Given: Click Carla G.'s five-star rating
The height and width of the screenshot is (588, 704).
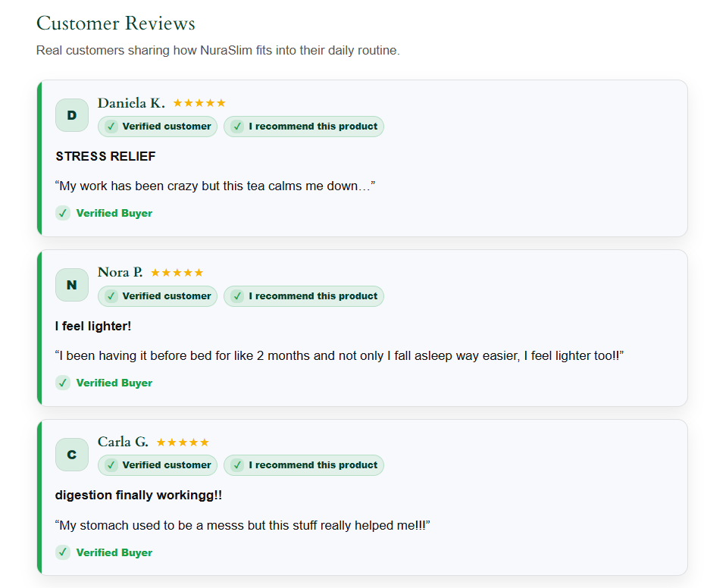Looking at the screenshot, I should coord(183,443).
